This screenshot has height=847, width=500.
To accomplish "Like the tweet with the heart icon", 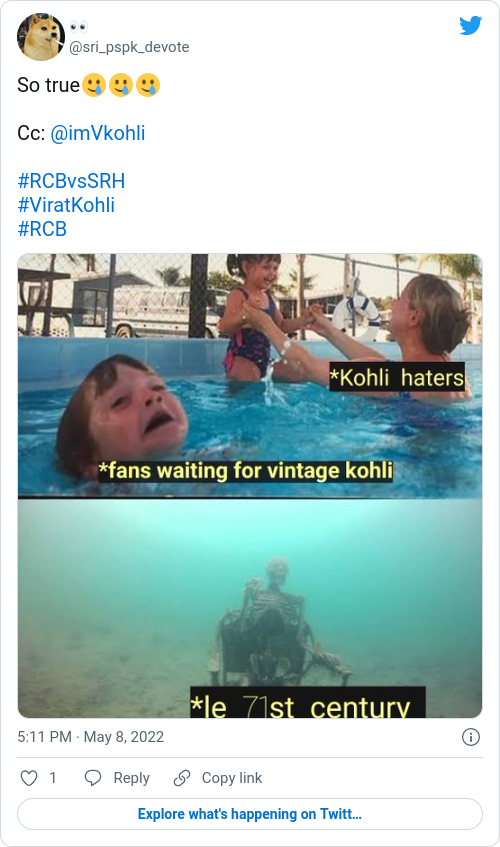I will (29, 778).
